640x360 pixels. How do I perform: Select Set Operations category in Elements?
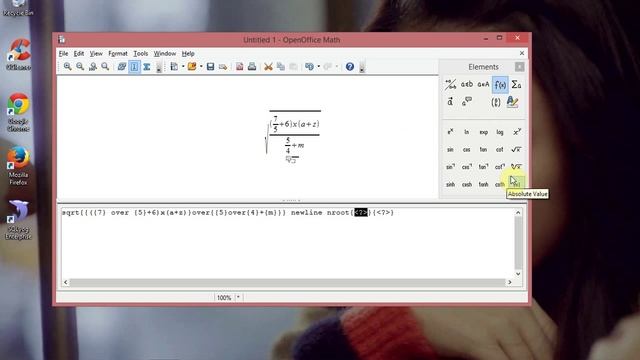click(x=483, y=84)
